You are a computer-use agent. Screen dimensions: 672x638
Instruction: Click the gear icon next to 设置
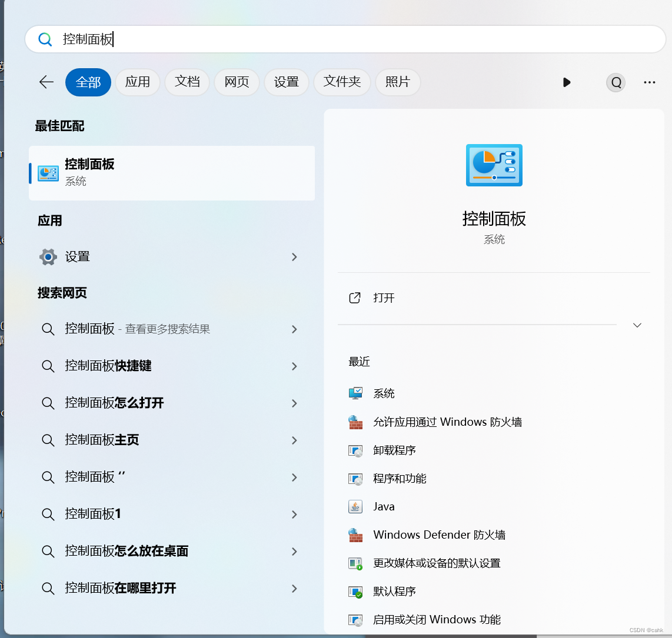click(48, 257)
